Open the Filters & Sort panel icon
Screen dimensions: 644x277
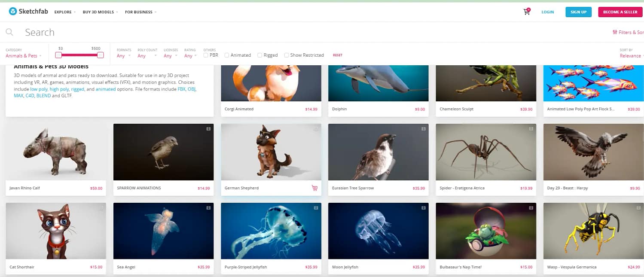click(616, 32)
